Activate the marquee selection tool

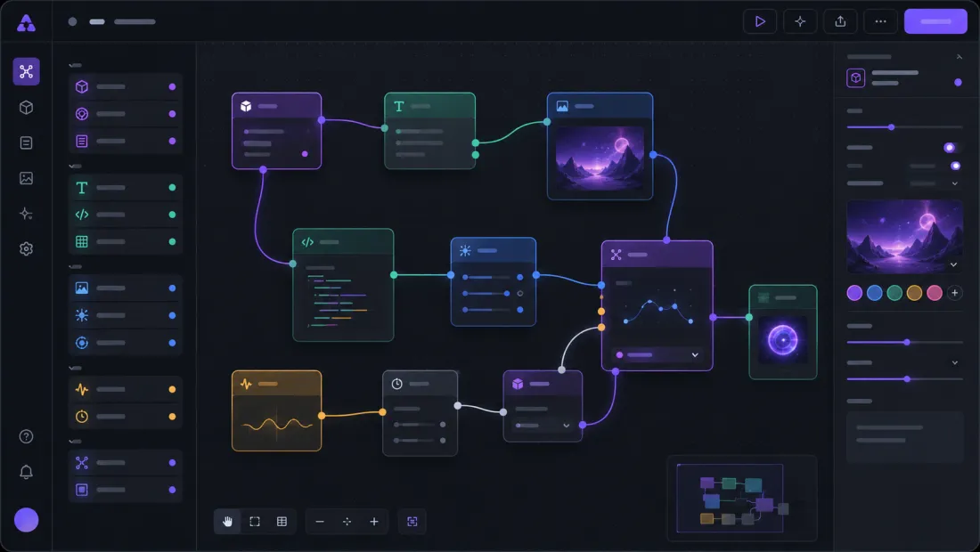(x=255, y=522)
